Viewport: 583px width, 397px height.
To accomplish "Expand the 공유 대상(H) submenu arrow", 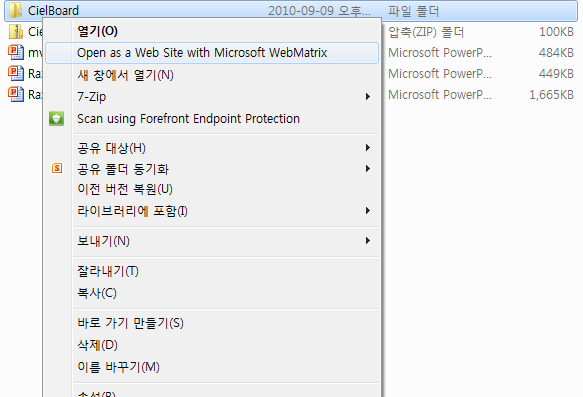I will point(368,148).
